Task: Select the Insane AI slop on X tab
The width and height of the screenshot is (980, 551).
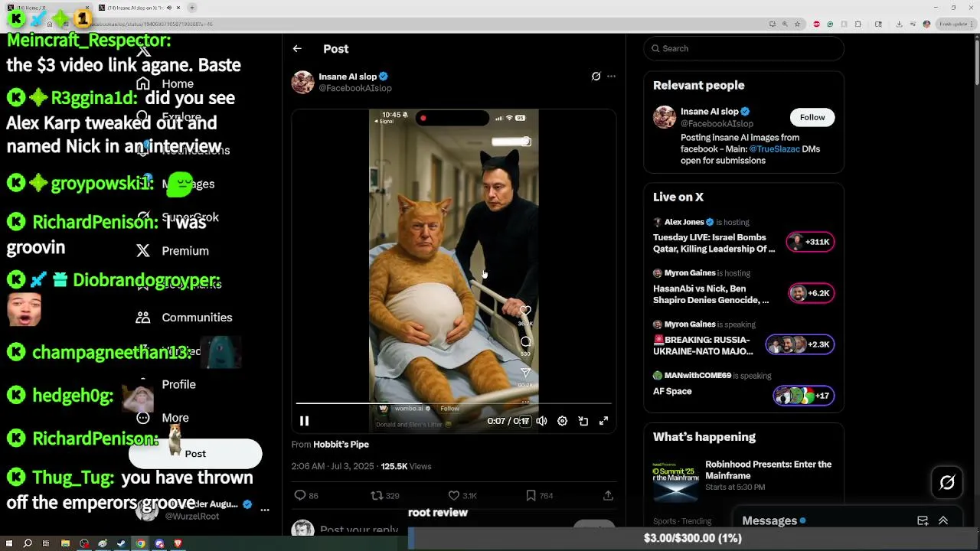Action: pyautogui.click(x=138, y=8)
